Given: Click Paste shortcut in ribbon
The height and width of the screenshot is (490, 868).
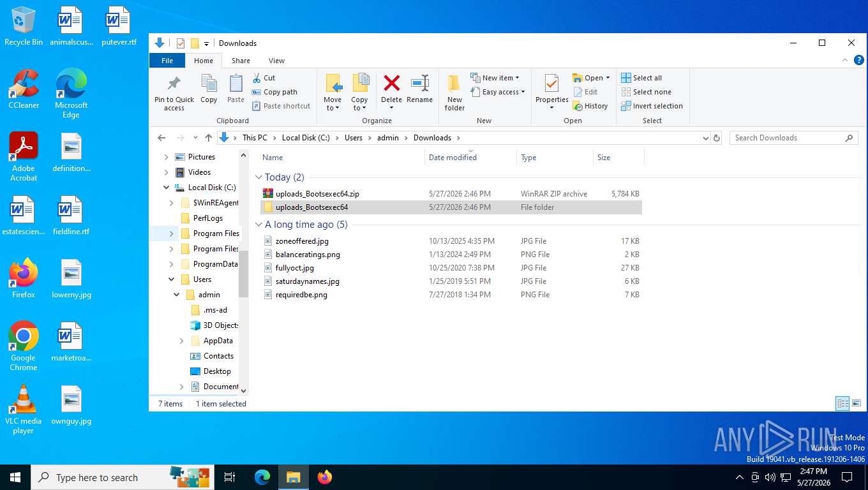Looking at the screenshot, I should 281,106.
